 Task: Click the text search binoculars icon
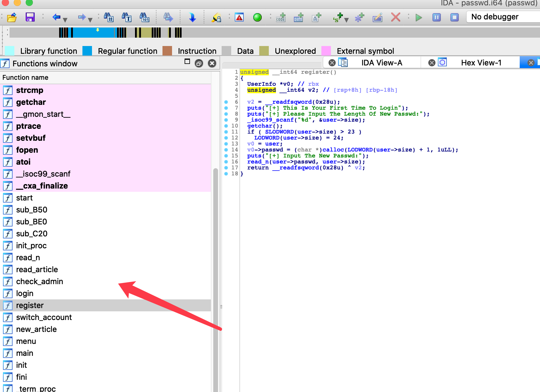coord(127,17)
